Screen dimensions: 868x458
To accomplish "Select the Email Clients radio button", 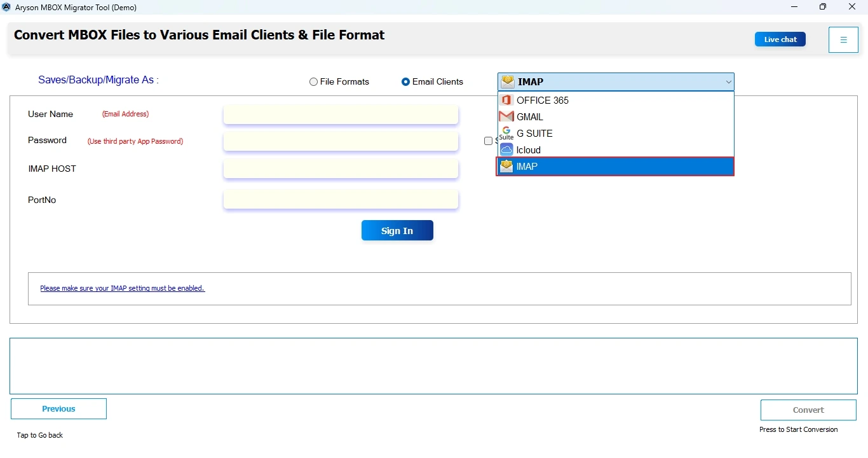I will tap(405, 81).
